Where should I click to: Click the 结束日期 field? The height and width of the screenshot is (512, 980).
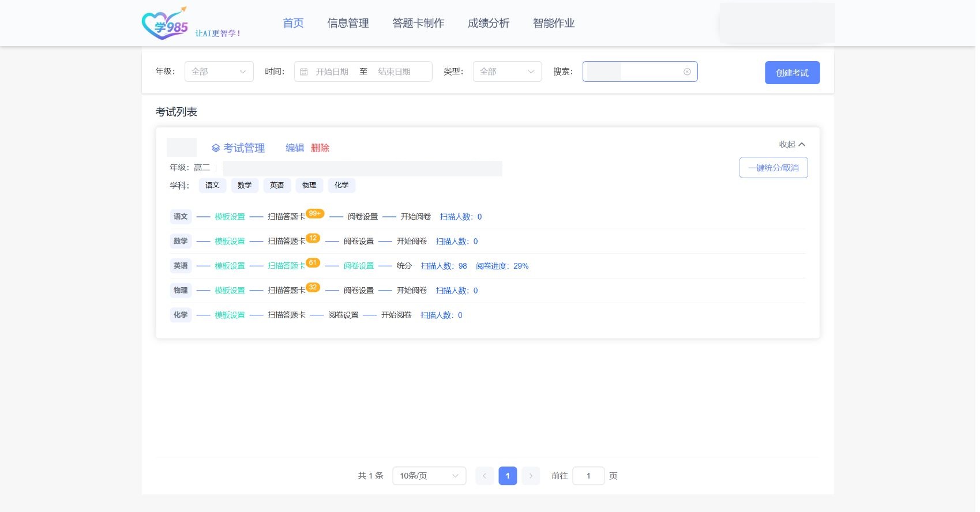tap(395, 72)
